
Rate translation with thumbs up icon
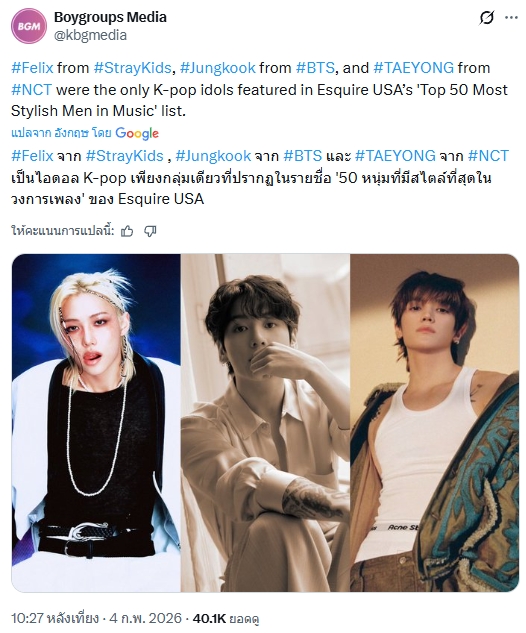coord(127,231)
